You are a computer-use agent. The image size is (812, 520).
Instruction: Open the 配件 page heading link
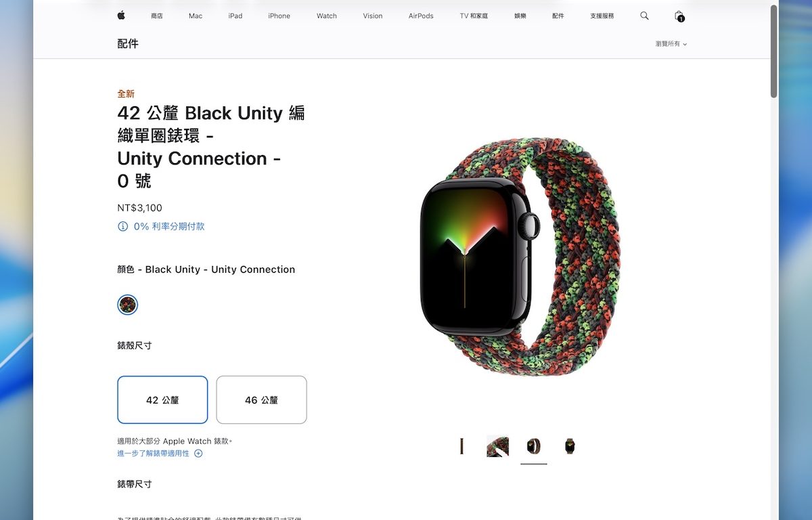click(128, 44)
